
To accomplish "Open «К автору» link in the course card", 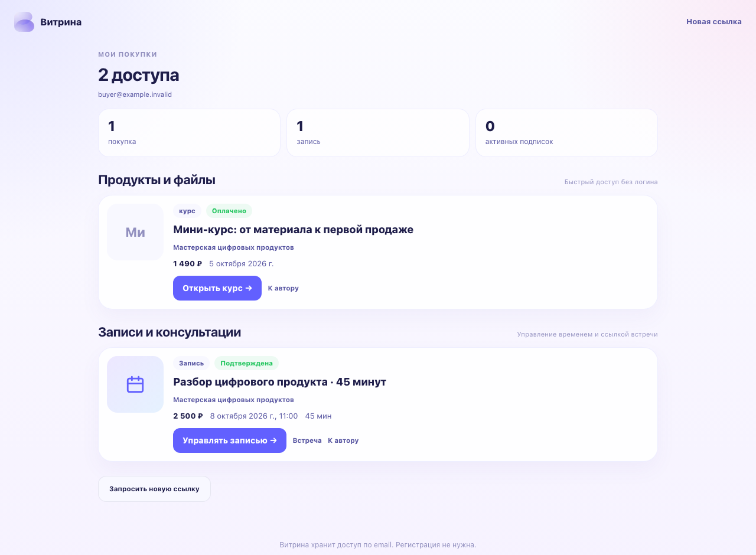I will pos(283,288).
